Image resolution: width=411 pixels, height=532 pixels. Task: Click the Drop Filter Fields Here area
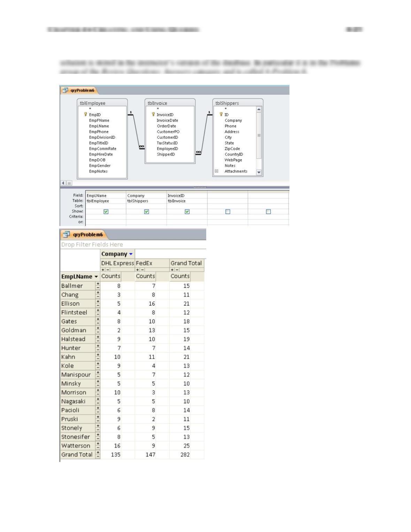click(x=133, y=245)
